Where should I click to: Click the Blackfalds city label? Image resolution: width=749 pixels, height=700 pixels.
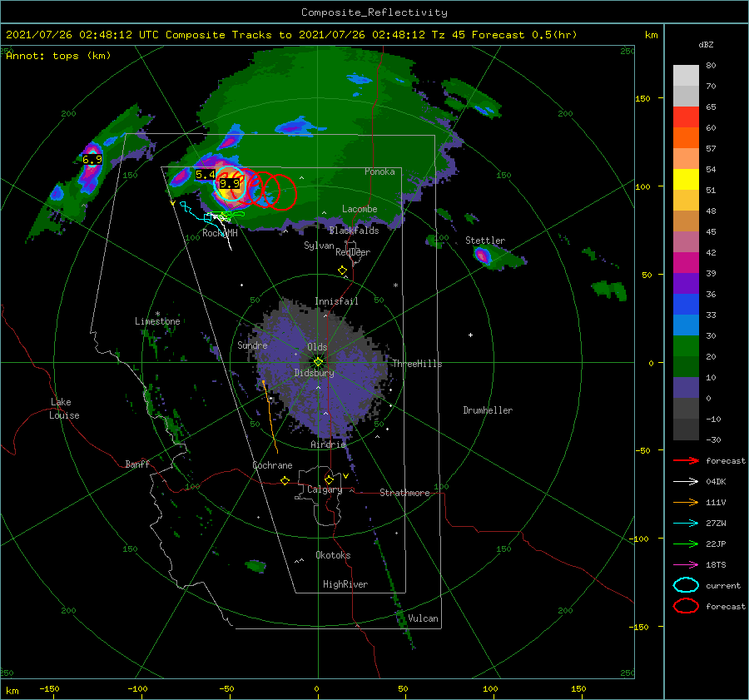pos(354,231)
